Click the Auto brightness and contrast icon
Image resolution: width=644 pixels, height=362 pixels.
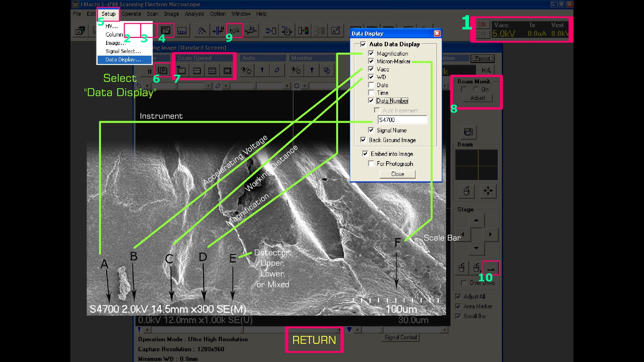point(247,70)
